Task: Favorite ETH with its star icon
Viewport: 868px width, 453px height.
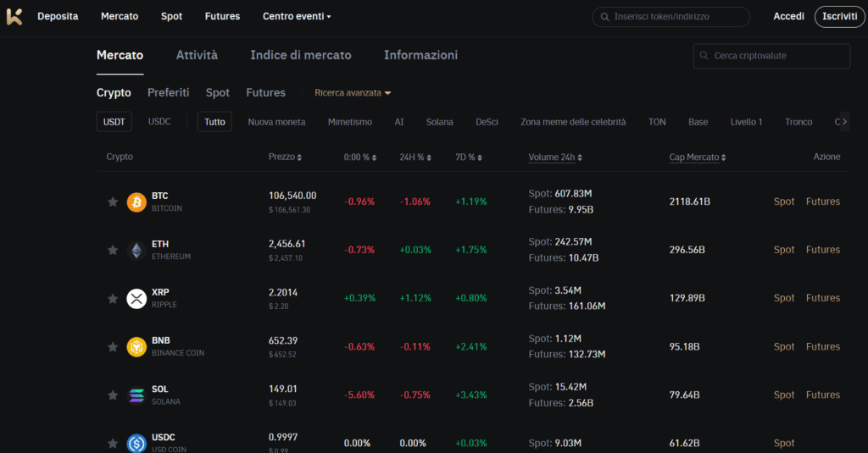Action: [x=113, y=250]
